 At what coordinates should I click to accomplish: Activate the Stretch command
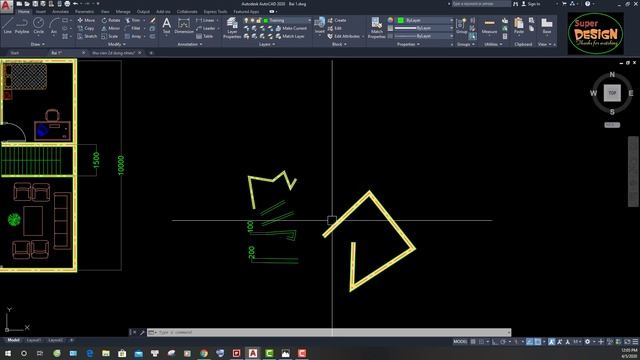click(87, 36)
